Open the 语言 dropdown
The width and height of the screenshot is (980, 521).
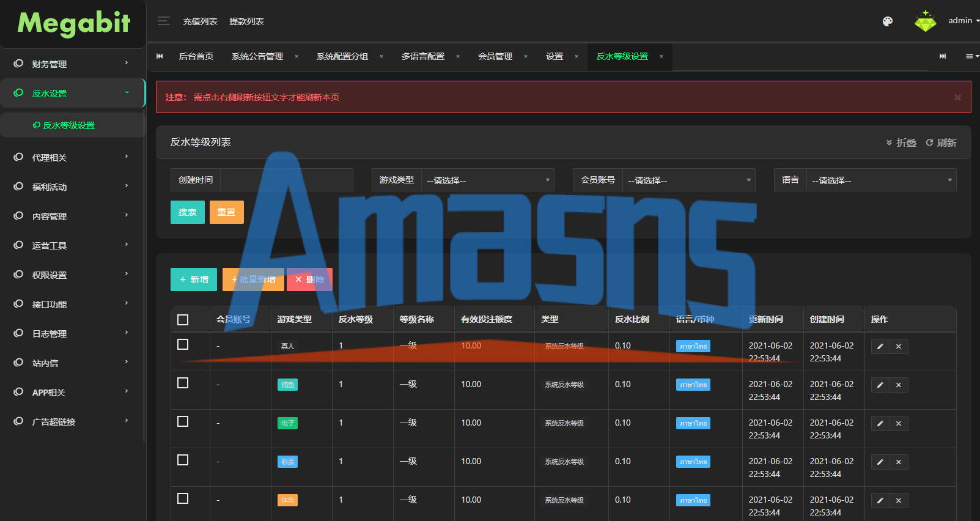pos(882,180)
